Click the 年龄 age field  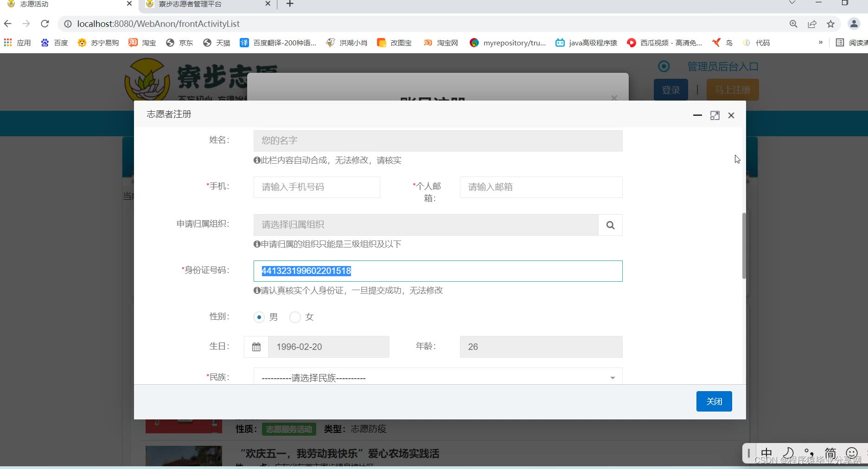(x=541, y=347)
